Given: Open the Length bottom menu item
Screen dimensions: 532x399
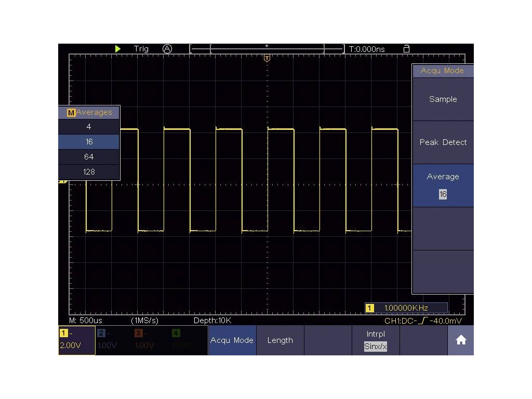Looking at the screenshot, I should [280, 340].
